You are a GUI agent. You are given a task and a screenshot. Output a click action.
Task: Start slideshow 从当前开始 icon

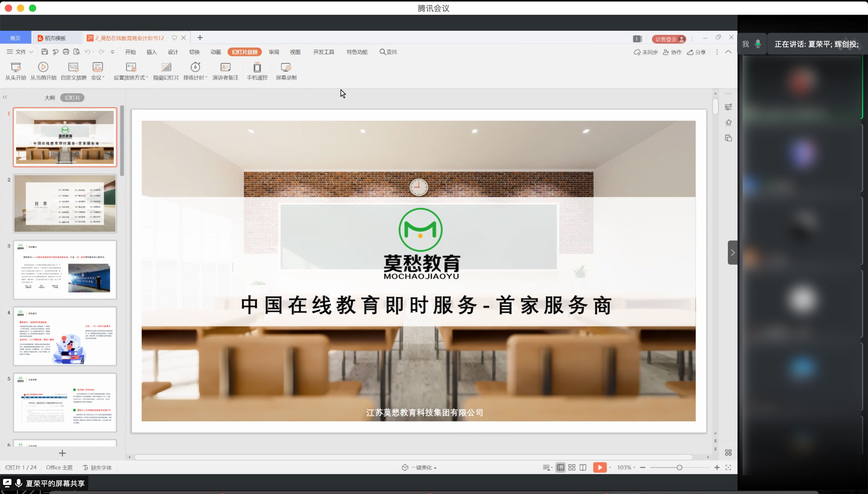click(43, 68)
